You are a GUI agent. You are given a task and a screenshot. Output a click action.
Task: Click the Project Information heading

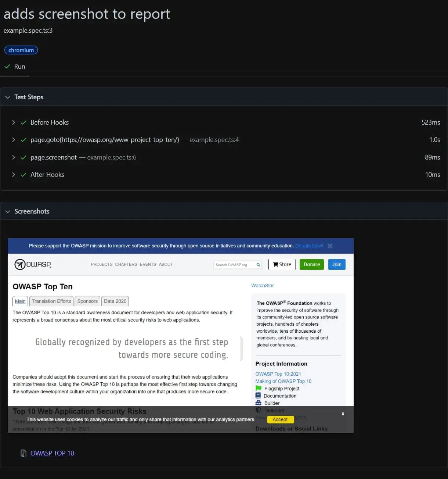click(x=281, y=364)
